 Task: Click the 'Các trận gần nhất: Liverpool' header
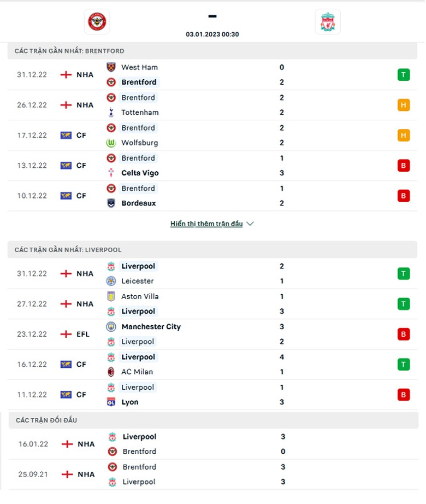[68, 250]
